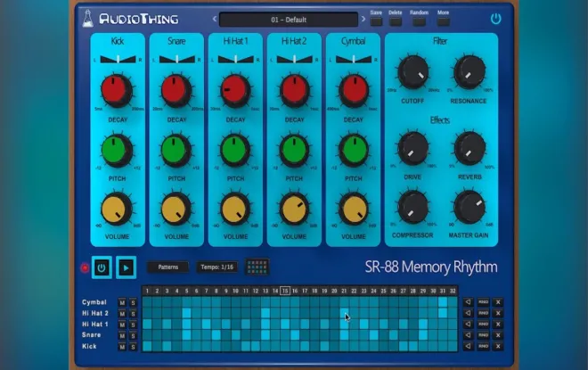The image size is (588, 370).
Task: Click the Save preset button
Action: pos(376,21)
